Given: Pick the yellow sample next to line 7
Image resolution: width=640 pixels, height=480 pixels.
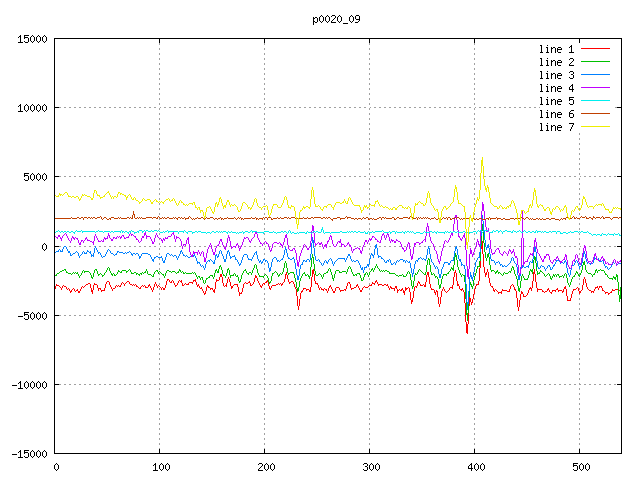Looking at the screenshot, I should (595, 127).
